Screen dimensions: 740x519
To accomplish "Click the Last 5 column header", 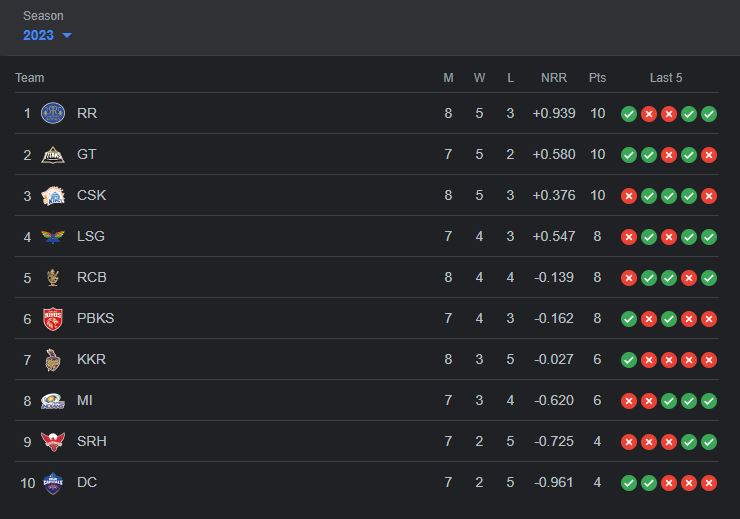I will coord(666,78).
